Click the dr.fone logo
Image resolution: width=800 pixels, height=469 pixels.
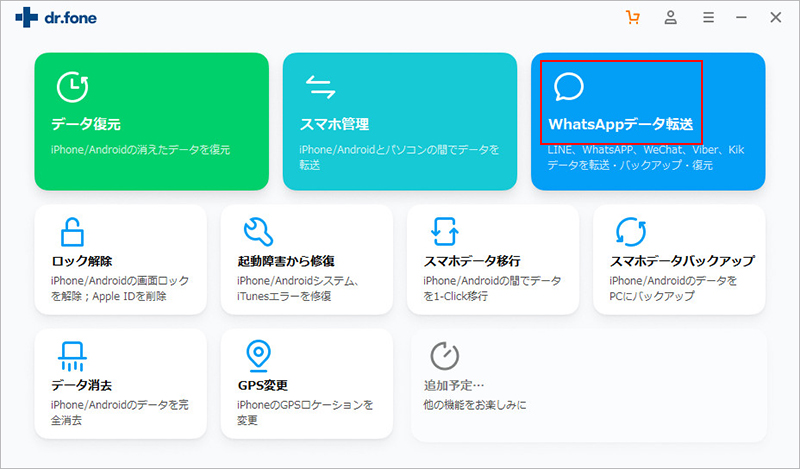[56, 18]
